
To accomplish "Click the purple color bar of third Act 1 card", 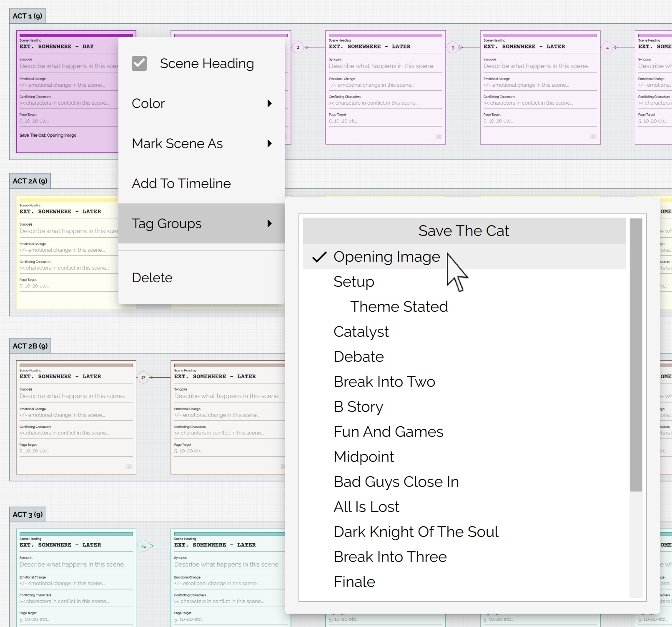I will tap(386, 35).
